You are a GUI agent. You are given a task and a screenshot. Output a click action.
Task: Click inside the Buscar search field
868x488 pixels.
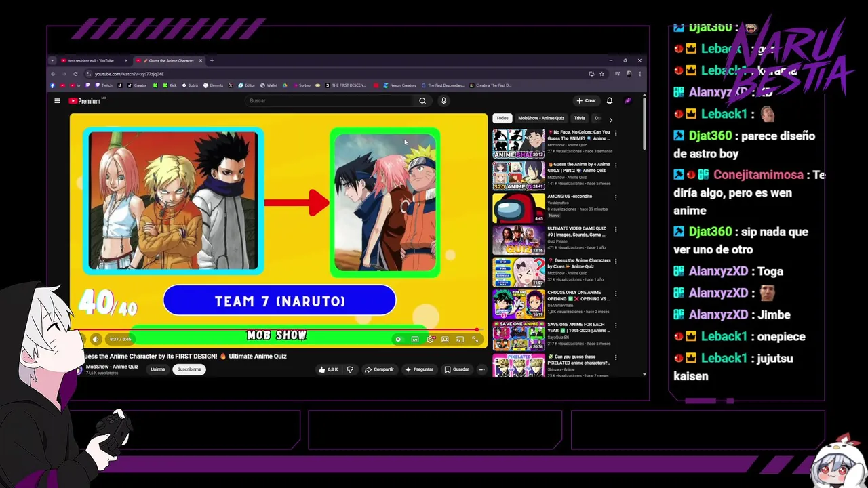[330, 101]
